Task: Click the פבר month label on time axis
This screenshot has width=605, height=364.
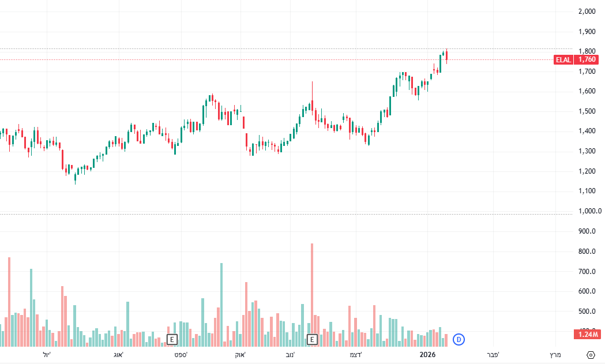Action: pyautogui.click(x=492, y=354)
